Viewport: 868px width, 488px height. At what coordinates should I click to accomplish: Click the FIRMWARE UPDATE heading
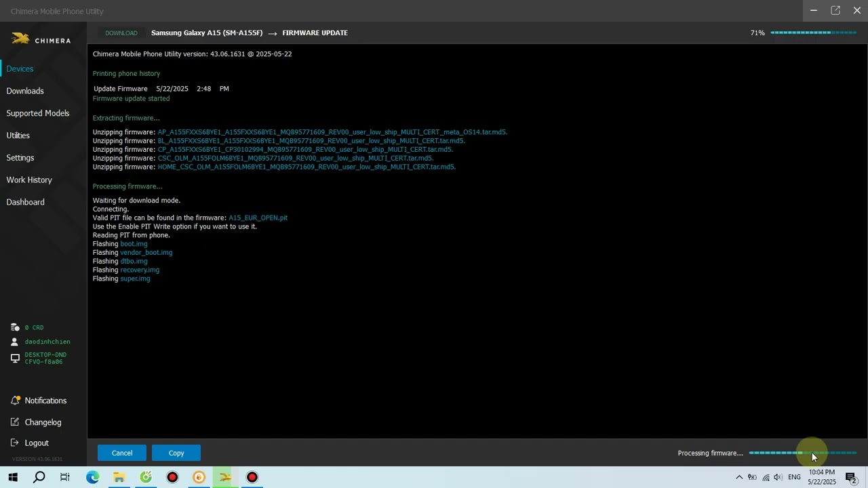click(x=315, y=33)
